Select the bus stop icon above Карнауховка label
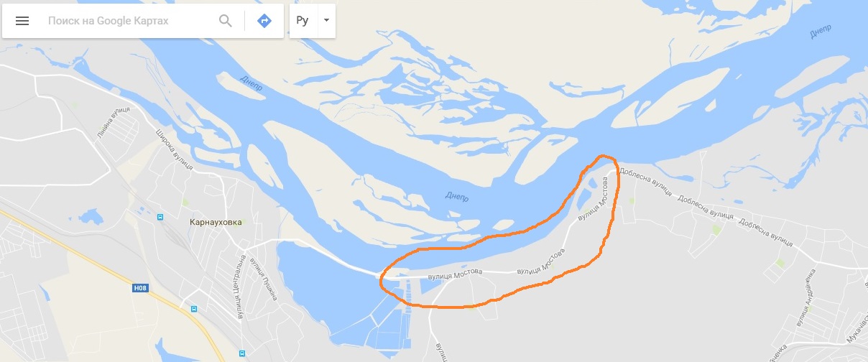 160,217
